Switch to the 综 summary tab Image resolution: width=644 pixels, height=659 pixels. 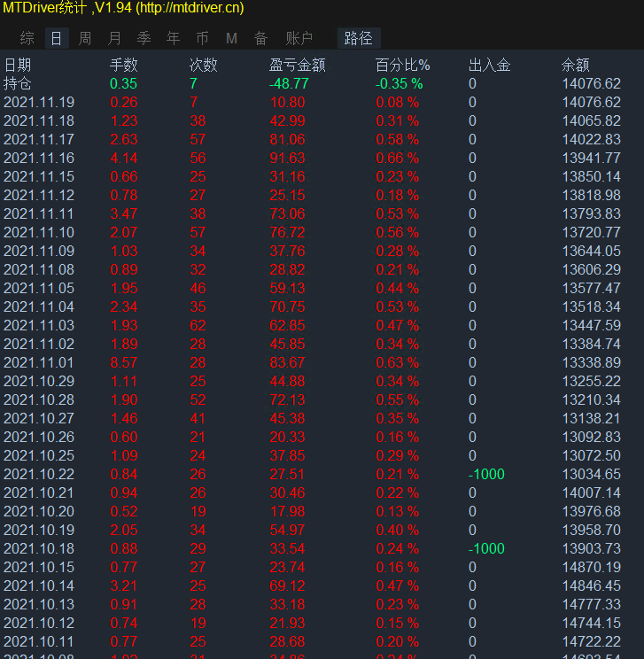[x=27, y=38]
